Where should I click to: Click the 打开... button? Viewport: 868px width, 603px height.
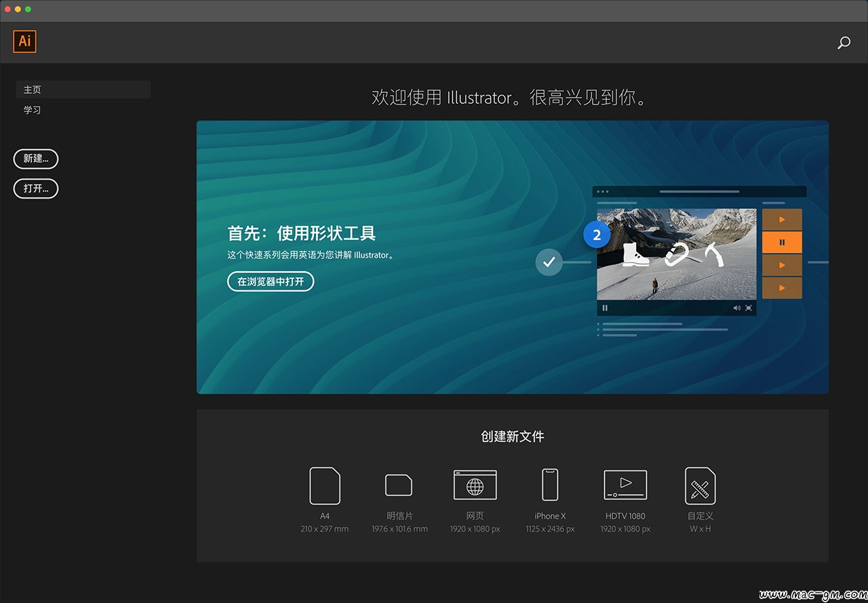pos(36,189)
